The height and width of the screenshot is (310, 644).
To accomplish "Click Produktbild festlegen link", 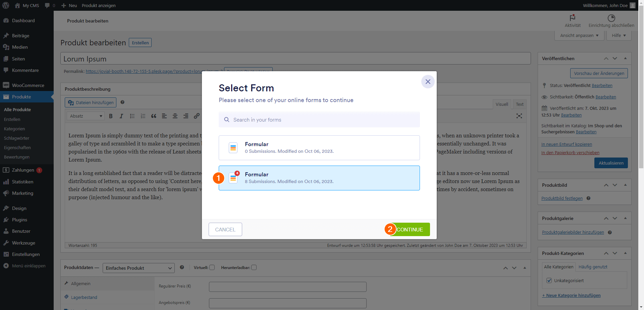I will point(562,198).
